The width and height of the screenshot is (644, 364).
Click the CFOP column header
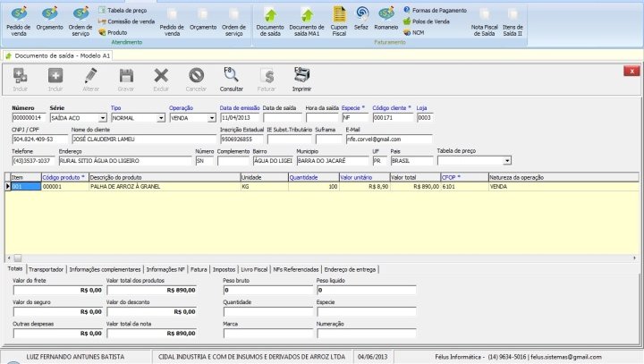(x=464, y=177)
